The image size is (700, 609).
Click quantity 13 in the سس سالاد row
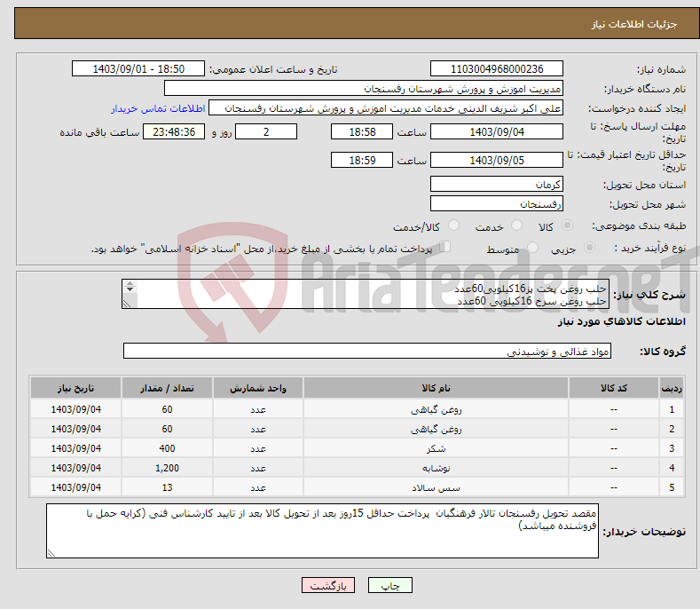click(167, 487)
